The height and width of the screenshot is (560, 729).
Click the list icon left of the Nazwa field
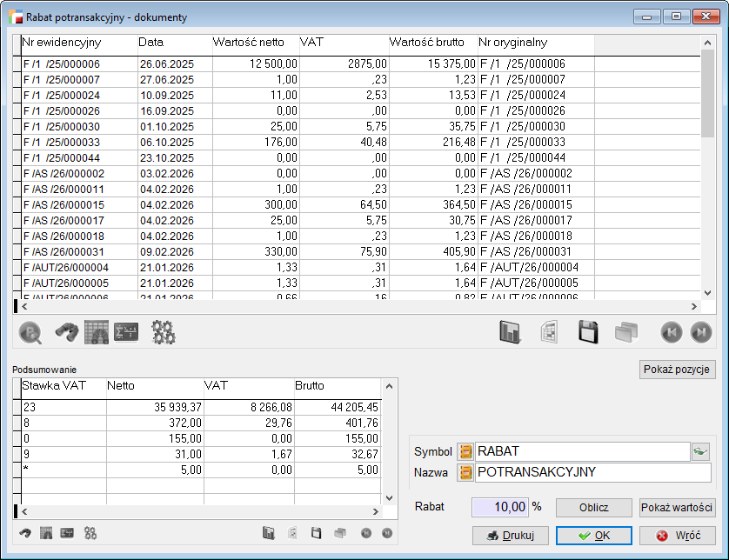coord(465,473)
